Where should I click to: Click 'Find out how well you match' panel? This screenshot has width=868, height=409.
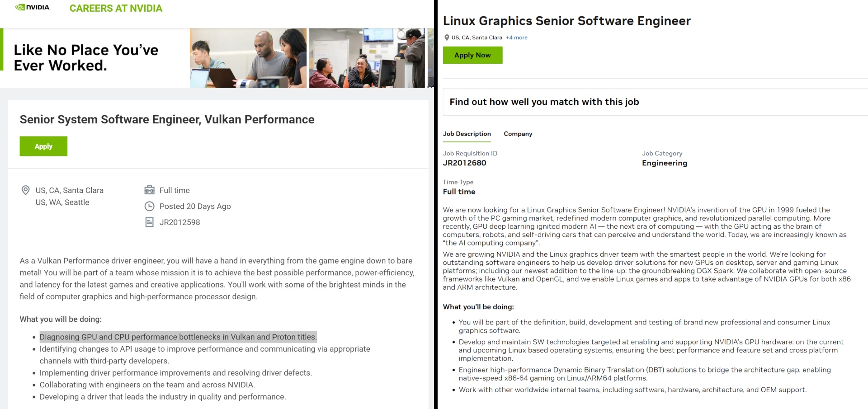pos(544,102)
